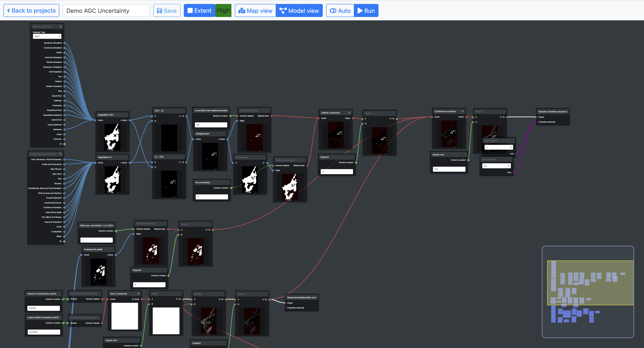Click help icon on Habitat uncertainty node
Viewport: 644px width, 348px height.
pos(349,113)
